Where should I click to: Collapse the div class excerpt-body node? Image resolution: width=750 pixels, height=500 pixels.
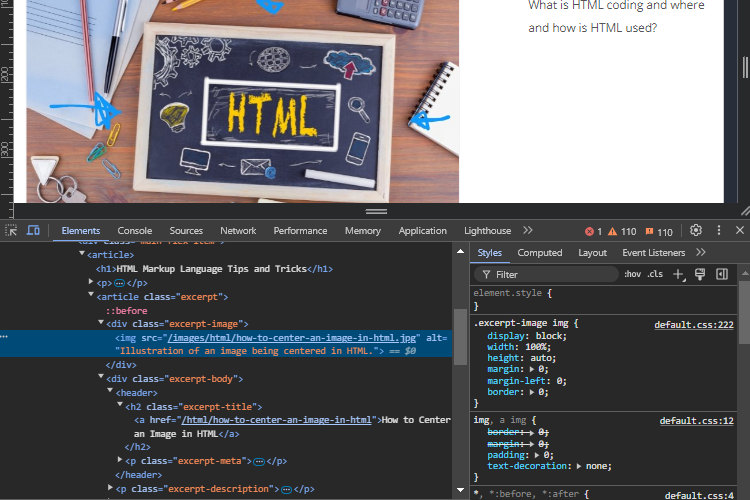(x=101, y=377)
